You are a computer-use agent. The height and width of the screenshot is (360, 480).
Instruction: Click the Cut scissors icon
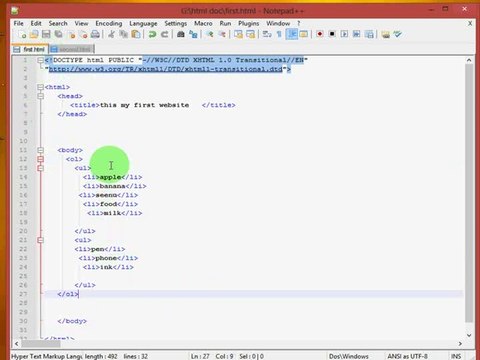click(111, 34)
